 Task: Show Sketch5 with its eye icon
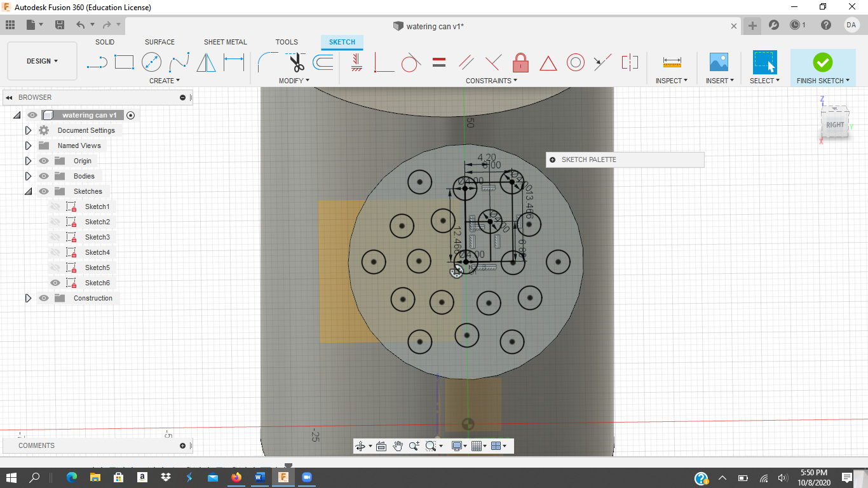point(55,268)
